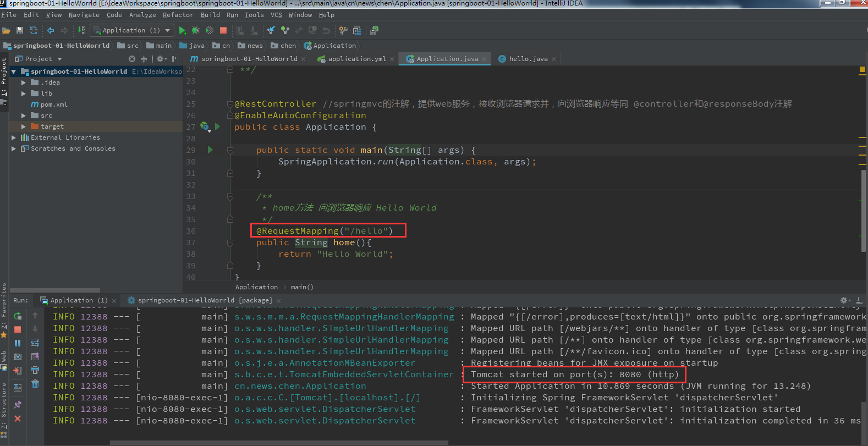Image resolution: width=868 pixels, height=446 pixels.
Task: Toggle soft-wrap in the Run console
Action: [x=35, y=343]
